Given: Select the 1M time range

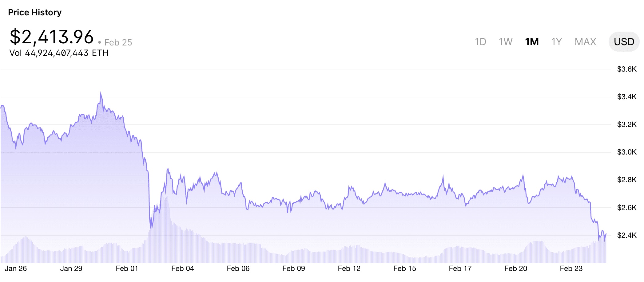Looking at the screenshot, I should click(532, 42).
